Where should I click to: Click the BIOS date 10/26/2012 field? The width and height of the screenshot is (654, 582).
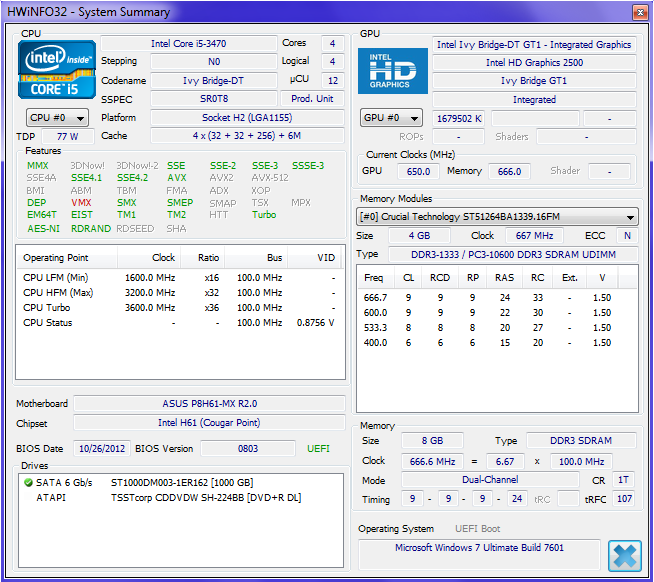102,448
